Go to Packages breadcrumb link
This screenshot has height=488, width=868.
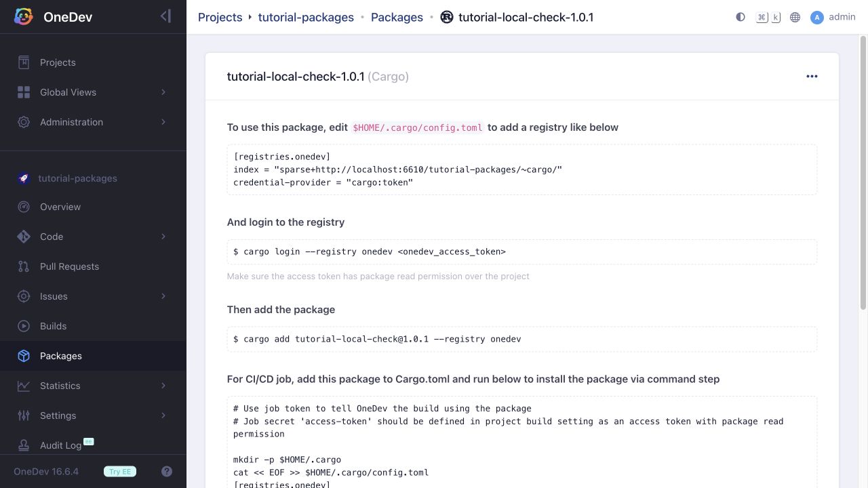coord(397,17)
